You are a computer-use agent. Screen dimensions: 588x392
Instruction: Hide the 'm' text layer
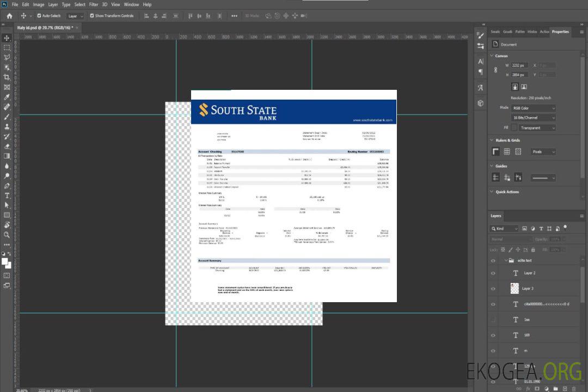(x=493, y=351)
